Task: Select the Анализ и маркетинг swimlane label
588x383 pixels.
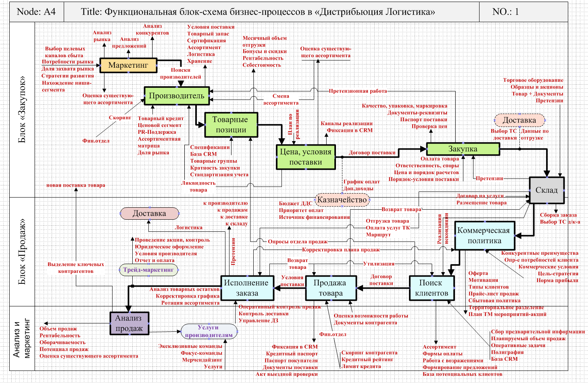Action: tap(22, 338)
